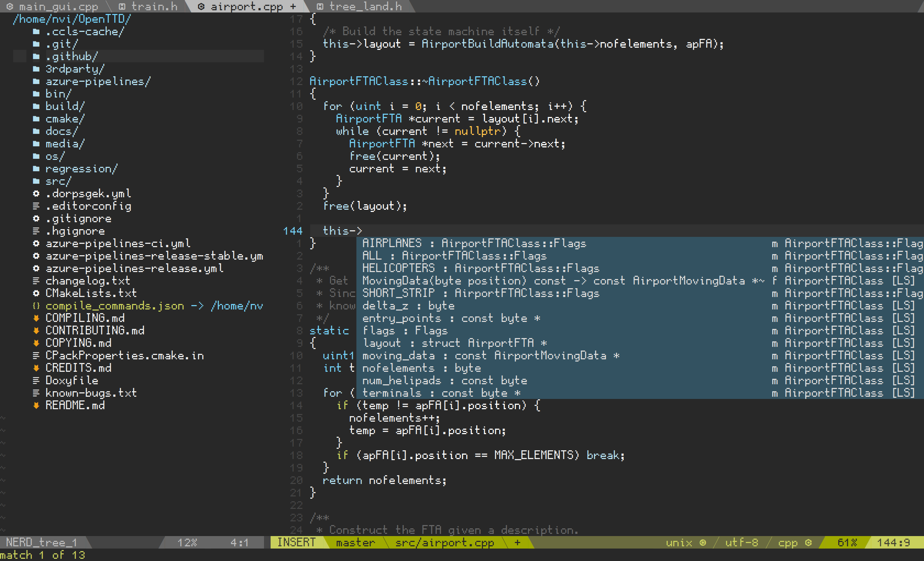Click the master branch indicator in statusline
924x561 pixels.
(x=355, y=543)
